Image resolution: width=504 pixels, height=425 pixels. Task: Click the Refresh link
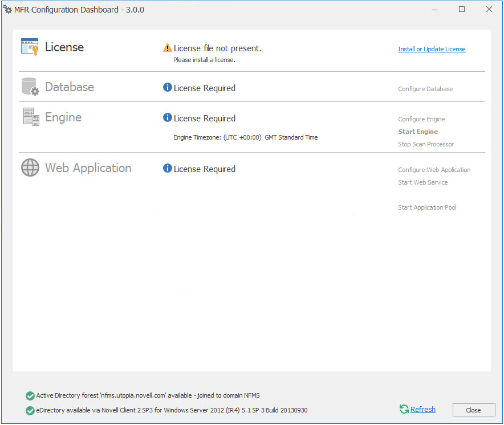(x=422, y=409)
